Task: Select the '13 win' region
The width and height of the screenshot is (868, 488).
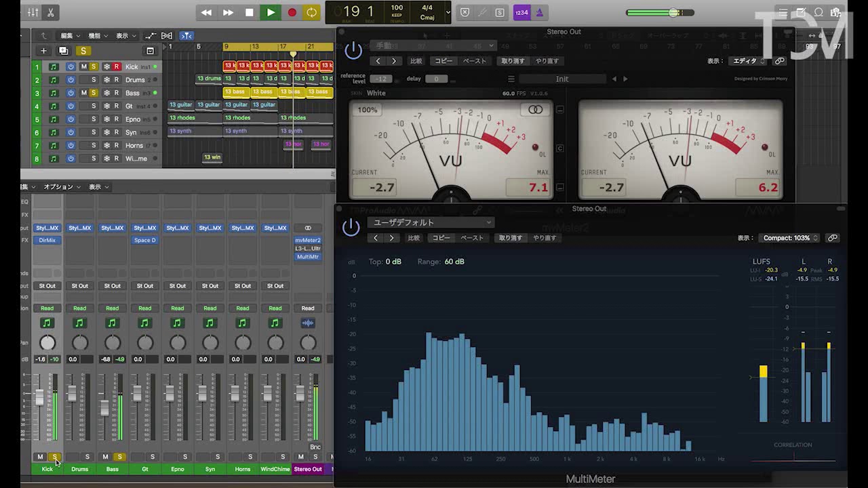Action: (213, 157)
